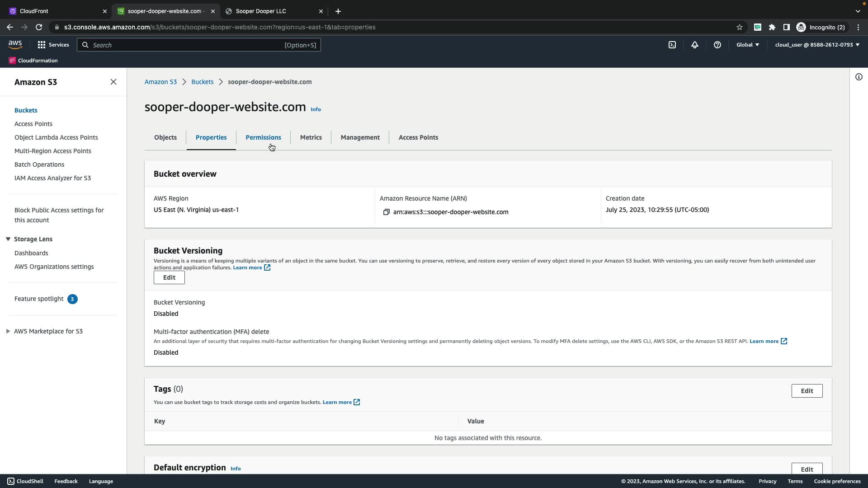
Task: Open the CloudFormation shortcut
Action: click(33, 61)
